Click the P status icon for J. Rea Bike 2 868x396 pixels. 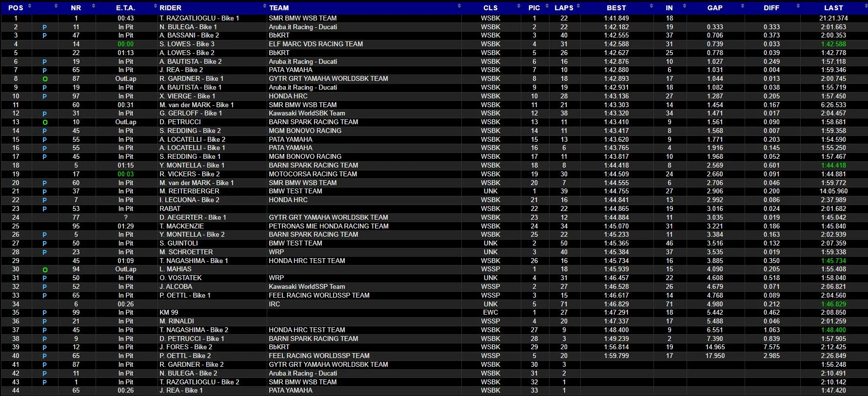coord(45,70)
